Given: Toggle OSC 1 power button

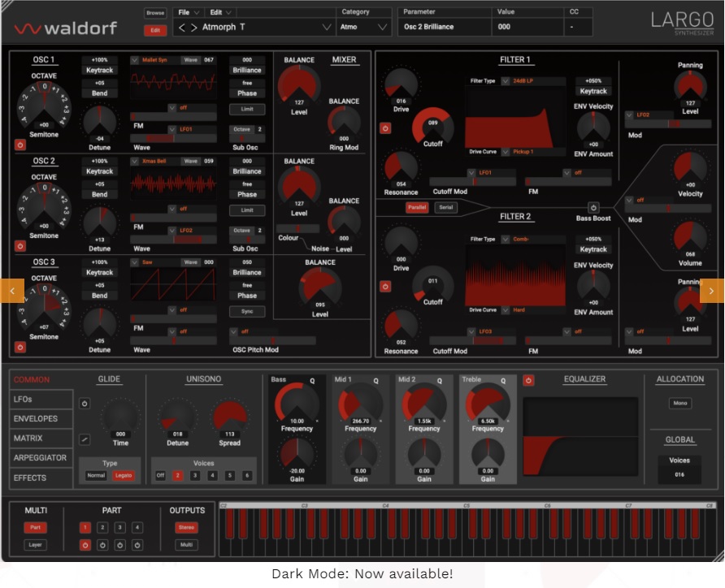Looking at the screenshot, I should coord(20,145).
